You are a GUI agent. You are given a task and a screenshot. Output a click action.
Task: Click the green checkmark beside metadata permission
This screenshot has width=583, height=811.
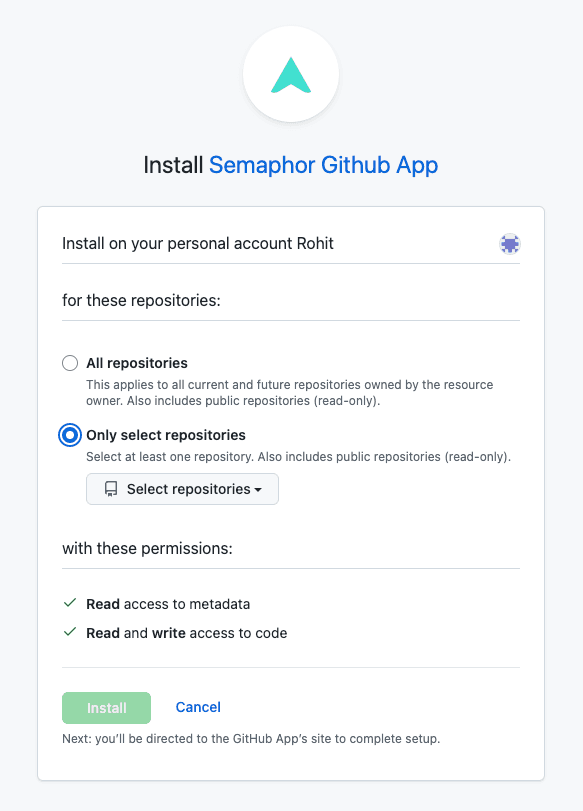click(x=69, y=604)
